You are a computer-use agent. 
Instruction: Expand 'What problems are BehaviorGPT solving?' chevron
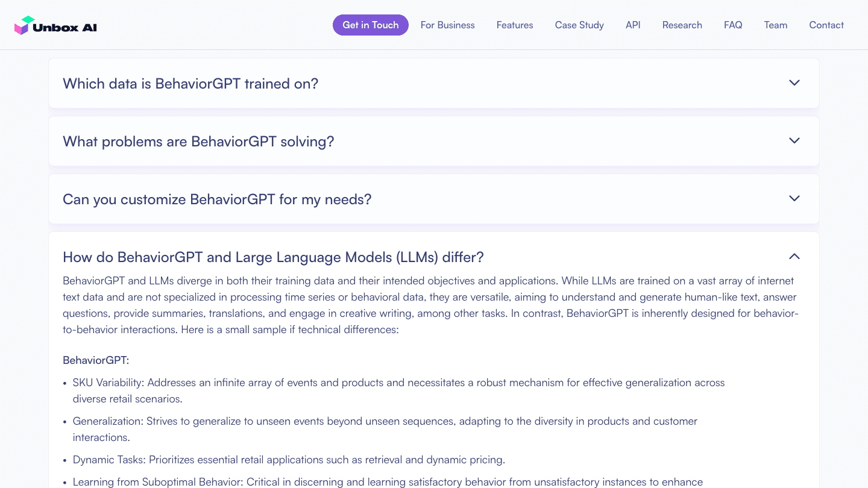tap(794, 141)
